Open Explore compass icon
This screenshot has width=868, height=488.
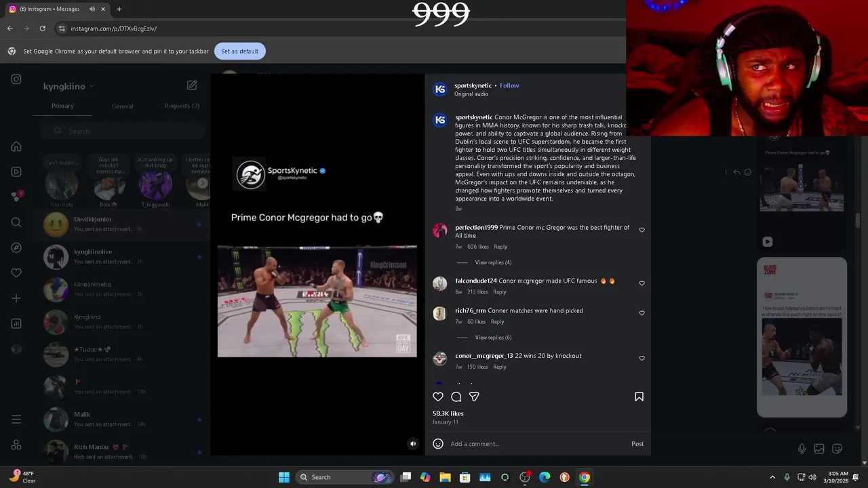(x=16, y=247)
